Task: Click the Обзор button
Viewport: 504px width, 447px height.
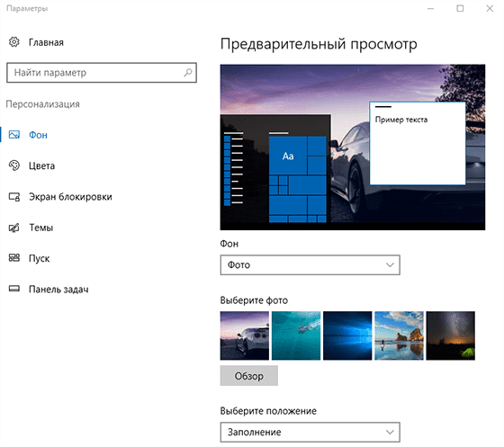Action: coord(249,376)
